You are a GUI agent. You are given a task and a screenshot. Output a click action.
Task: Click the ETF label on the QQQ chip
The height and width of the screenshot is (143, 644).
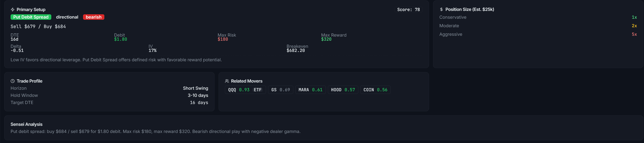click(258, 90)
